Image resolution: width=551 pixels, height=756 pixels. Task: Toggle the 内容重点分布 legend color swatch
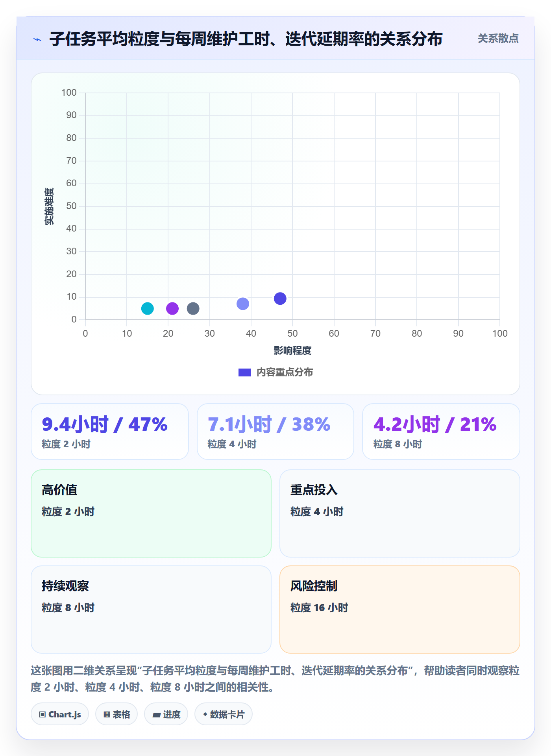click(245, 372)
